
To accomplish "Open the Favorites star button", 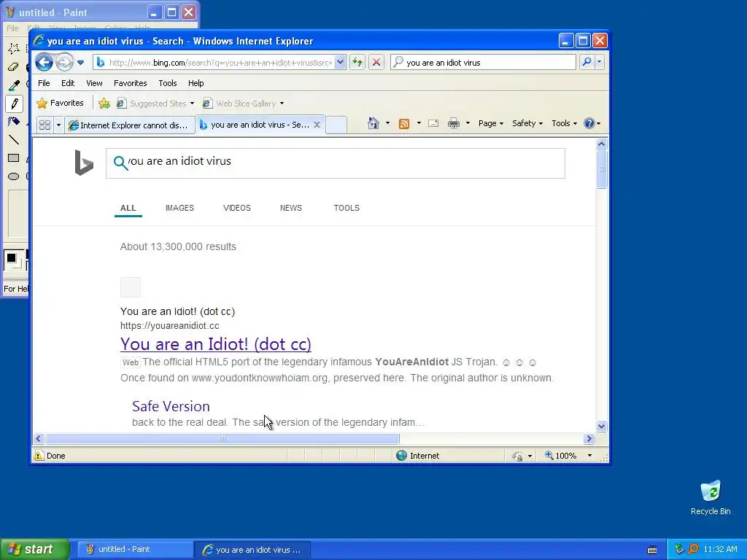I will 60,103.
